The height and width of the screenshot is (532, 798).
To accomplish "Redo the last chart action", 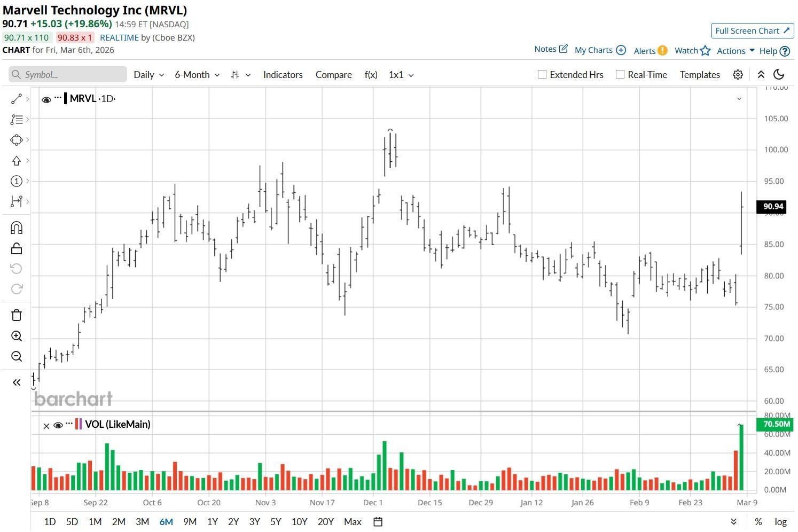I will 17,289.
